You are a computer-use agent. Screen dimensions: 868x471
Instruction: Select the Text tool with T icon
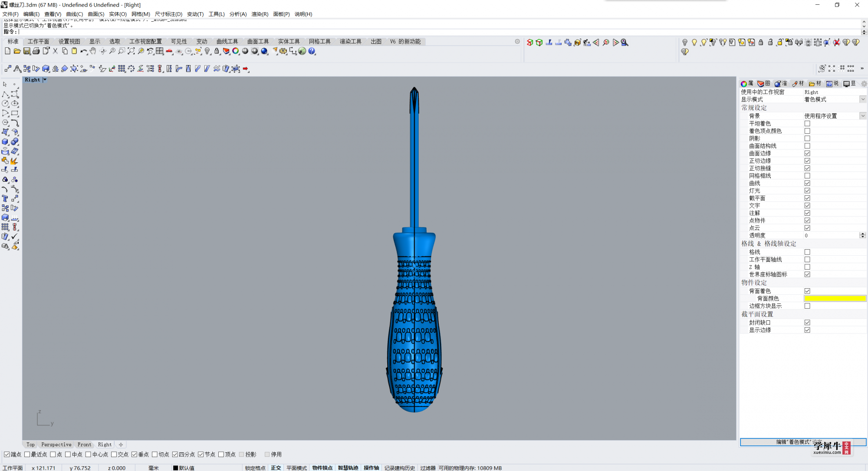(x=5, y=198)
